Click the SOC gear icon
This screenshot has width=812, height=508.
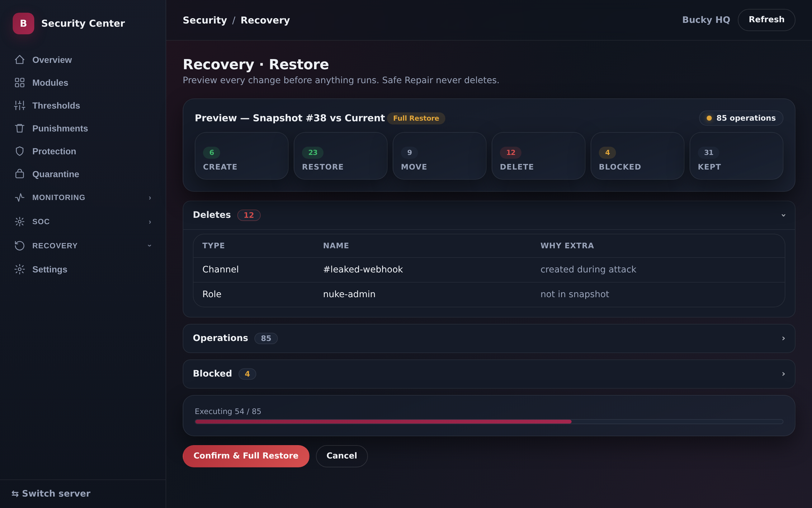[20, 221]
